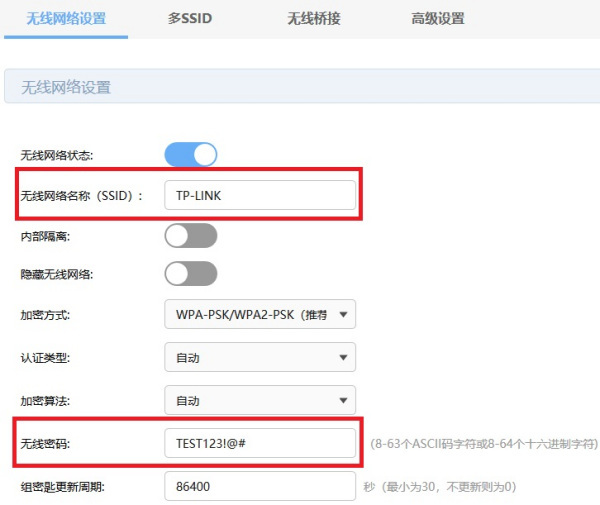Screen dimensions: 600x505
Task: Click the 无线网络名称（SSID） label
Action: coord(82,196)
